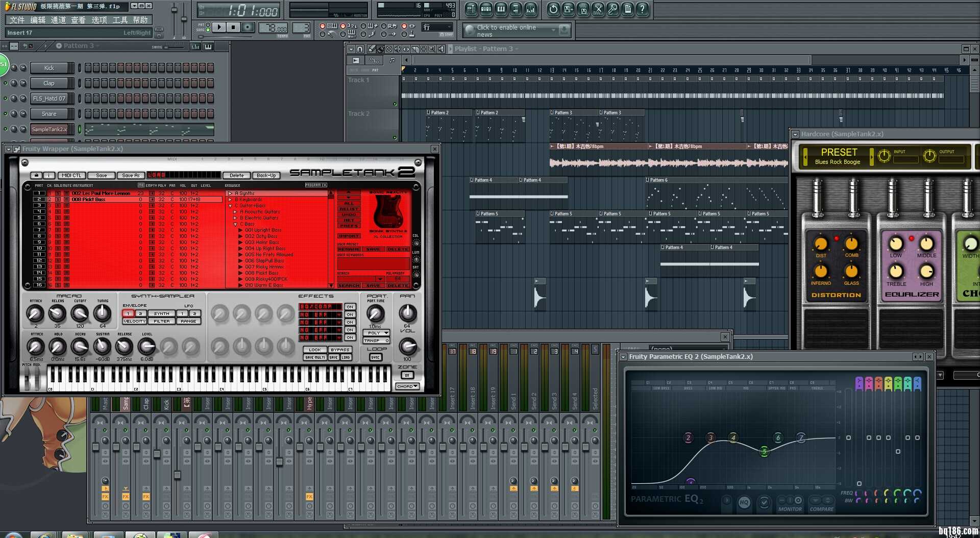Click the SampleTank Delete button

pos(236,175)
